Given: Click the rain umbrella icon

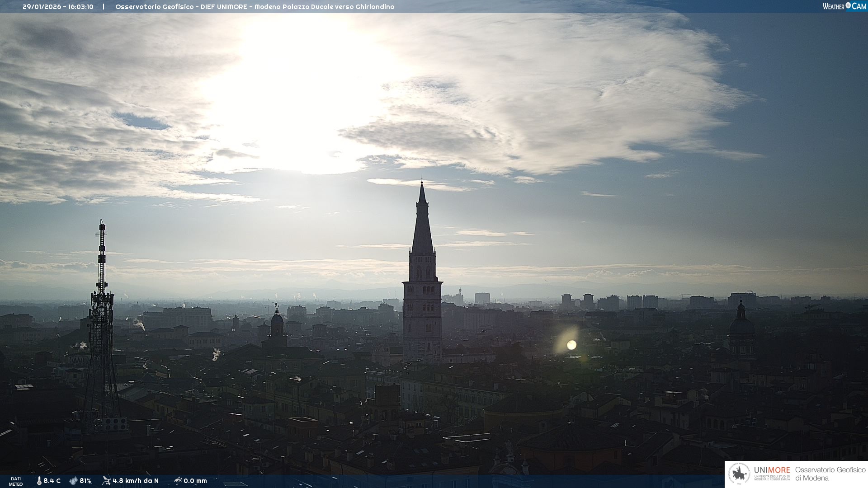Looking at the screenshot, I should point(178,481).
